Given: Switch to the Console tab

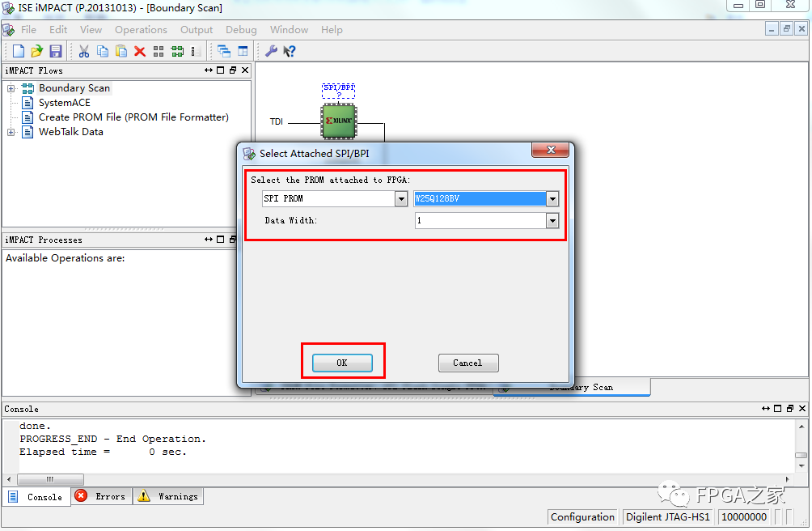Looking at the screenshot, I should coord(36,496).
